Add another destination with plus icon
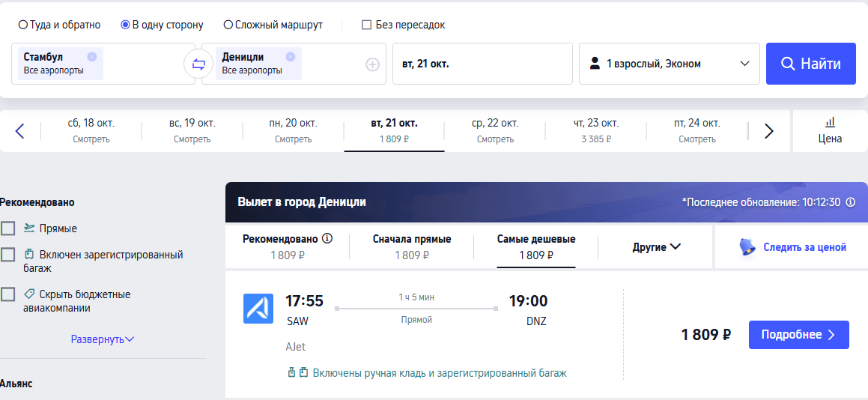The height and width of the screenshot is (400, 868). (372, 65)
